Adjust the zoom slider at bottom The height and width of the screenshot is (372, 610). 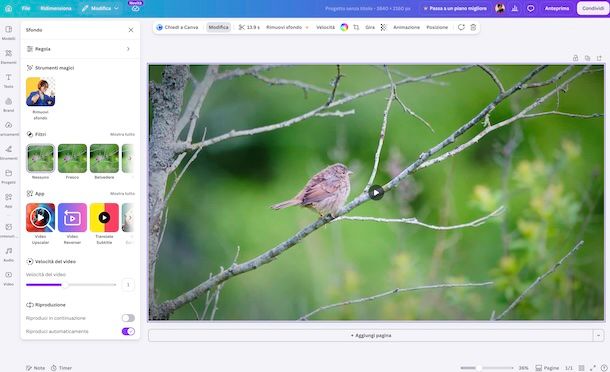(x=487, y=368)
